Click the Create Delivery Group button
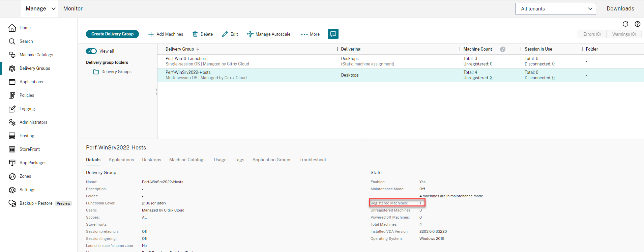This screenshot has height=252, width=644. pos(112,34)
